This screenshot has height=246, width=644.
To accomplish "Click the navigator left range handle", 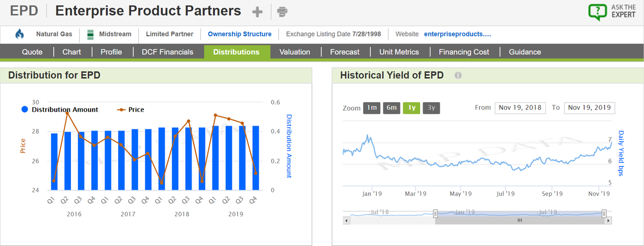I will (x=435, y=213).
